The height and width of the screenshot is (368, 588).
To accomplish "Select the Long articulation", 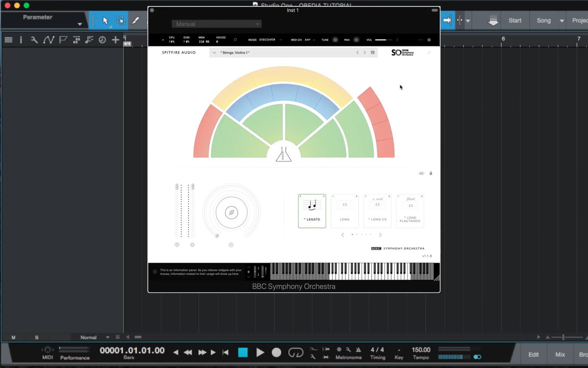I will tap(344, 210).
